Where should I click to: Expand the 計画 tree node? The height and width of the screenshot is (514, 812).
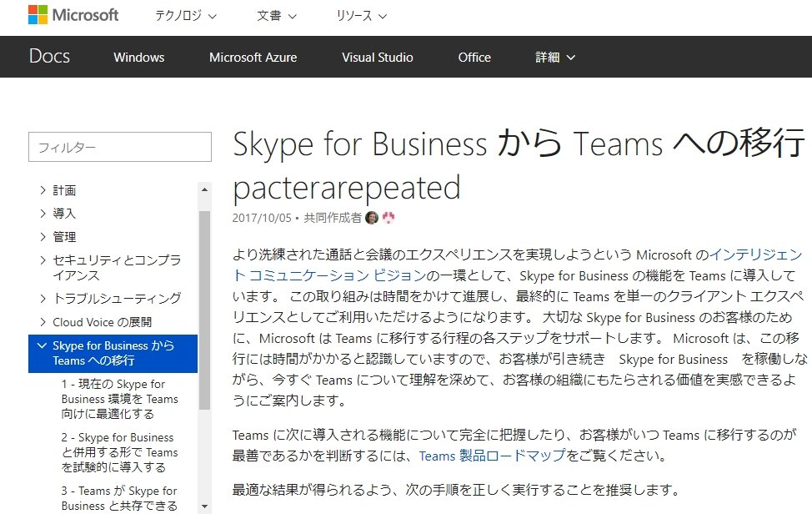pos(43,190)
